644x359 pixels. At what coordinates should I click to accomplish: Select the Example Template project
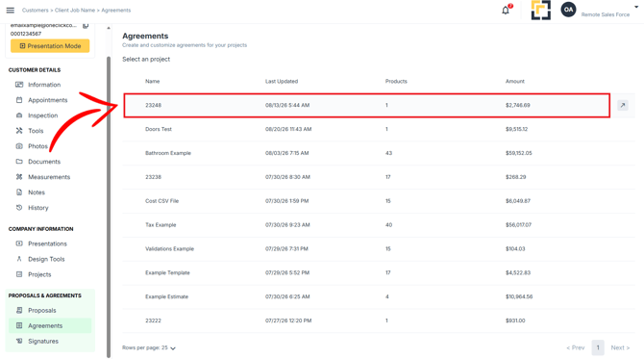(379, 272)
